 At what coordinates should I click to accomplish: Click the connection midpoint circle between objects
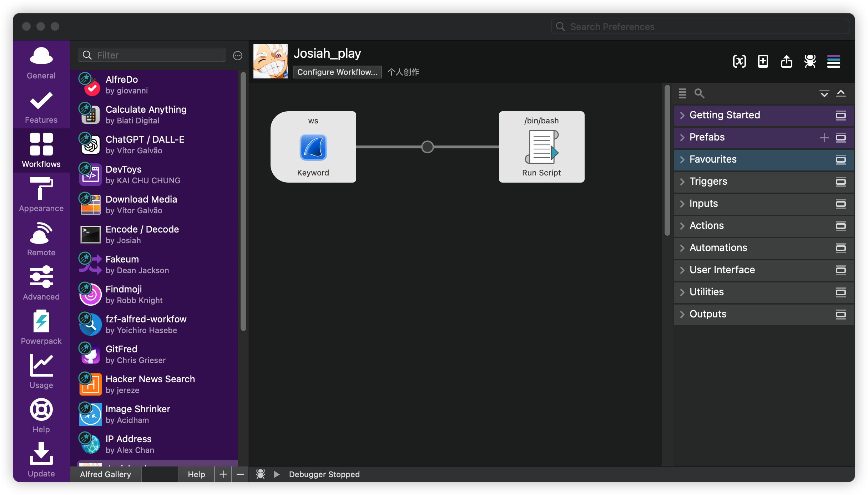[x=427, y=147]
